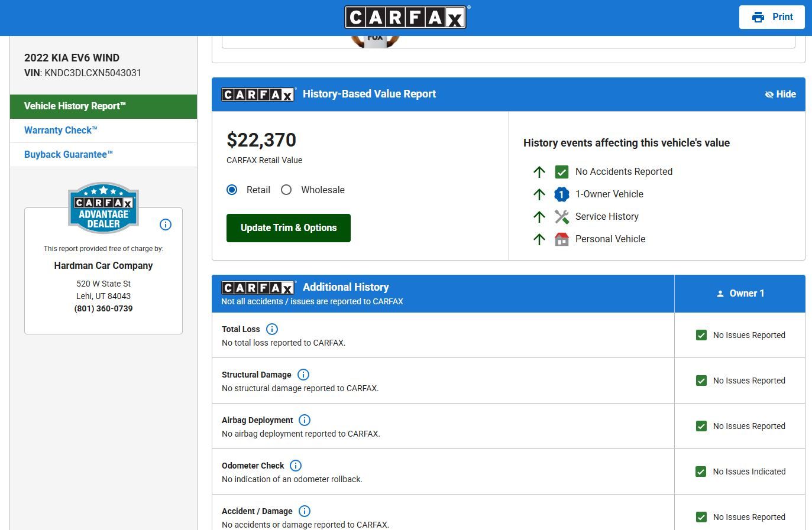The image size is (812, 530).
Task: Switch to the Warranty Check tab
Action: [x=60, y=131]
